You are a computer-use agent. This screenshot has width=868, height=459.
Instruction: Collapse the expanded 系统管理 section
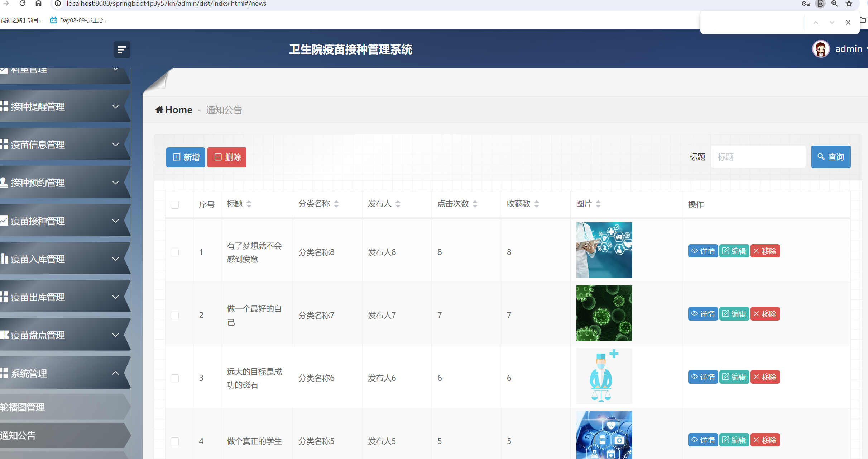115,373
